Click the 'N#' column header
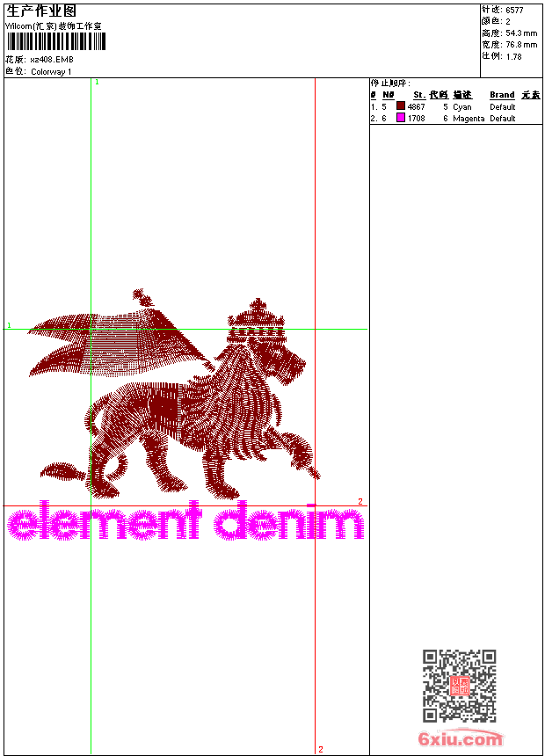The image size is (545, 756). [x=389, y=95]
